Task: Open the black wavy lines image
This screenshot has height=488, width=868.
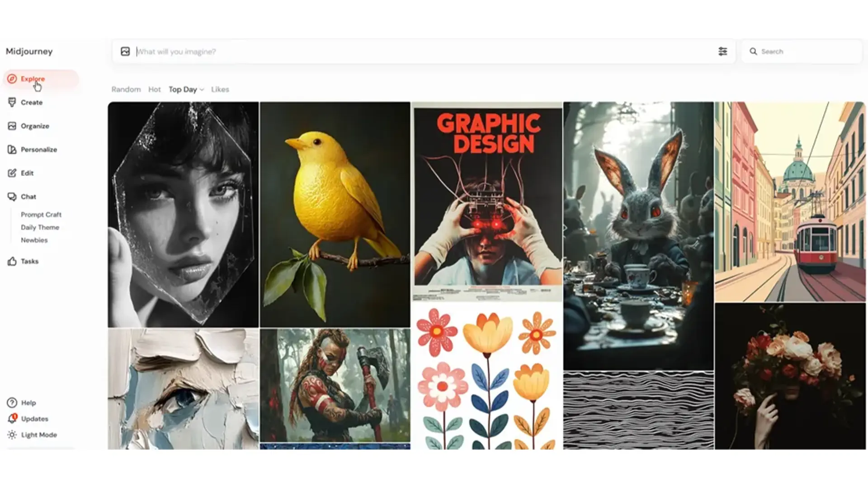Action: pyautogui.click(x=638, y=410)
